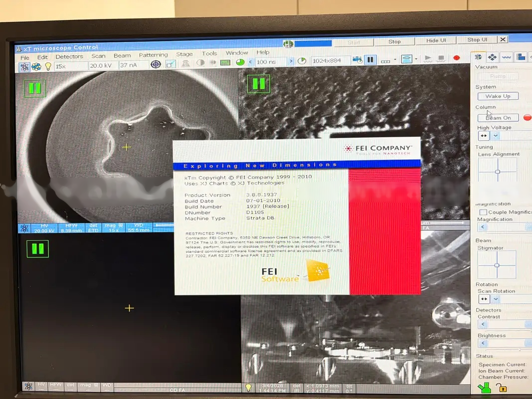Click the red beam status indicator

tap(527, 117)
